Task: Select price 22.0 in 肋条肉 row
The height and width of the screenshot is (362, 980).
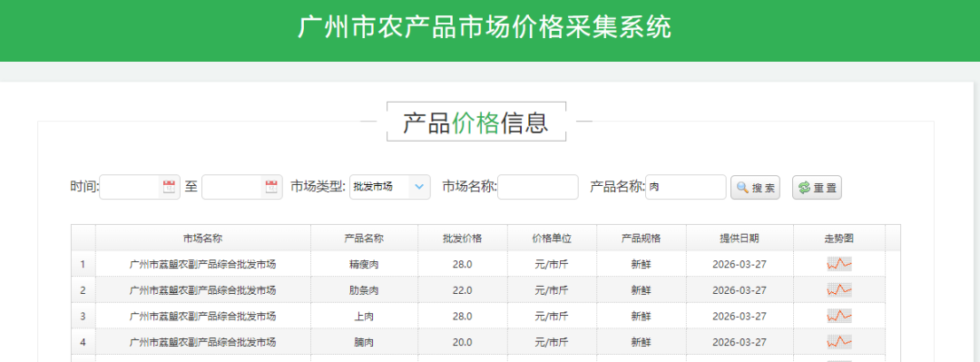Action: (x=463, y=290)
